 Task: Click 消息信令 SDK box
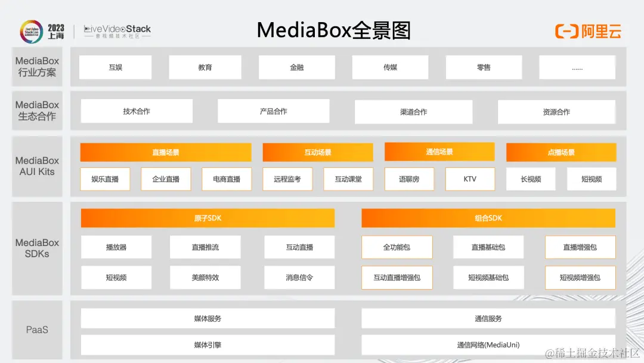click(299, 278)
